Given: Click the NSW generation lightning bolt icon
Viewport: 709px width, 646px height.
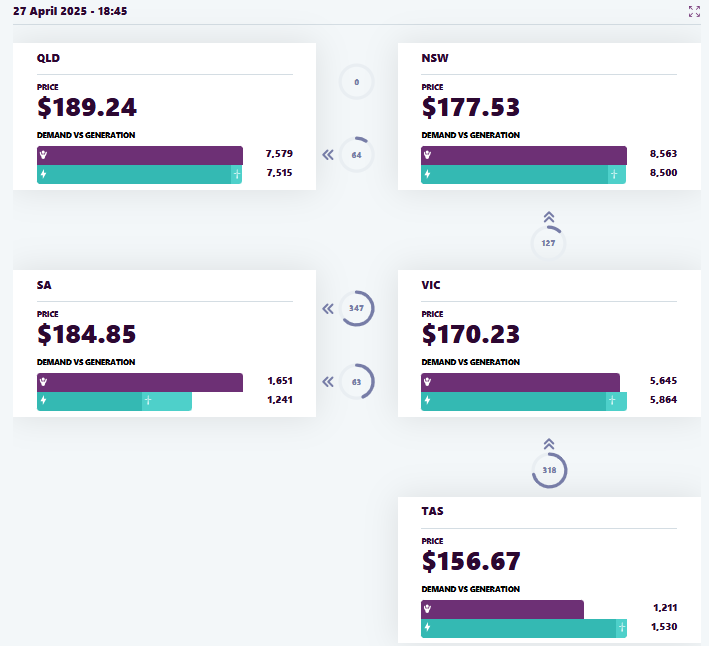Looking at the screenshot, I should point(427,174).
